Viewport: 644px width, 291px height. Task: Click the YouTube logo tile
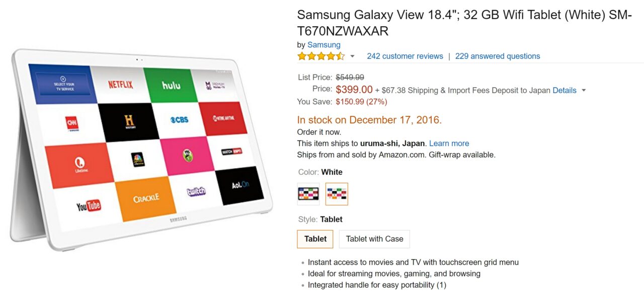pos(88,205)
